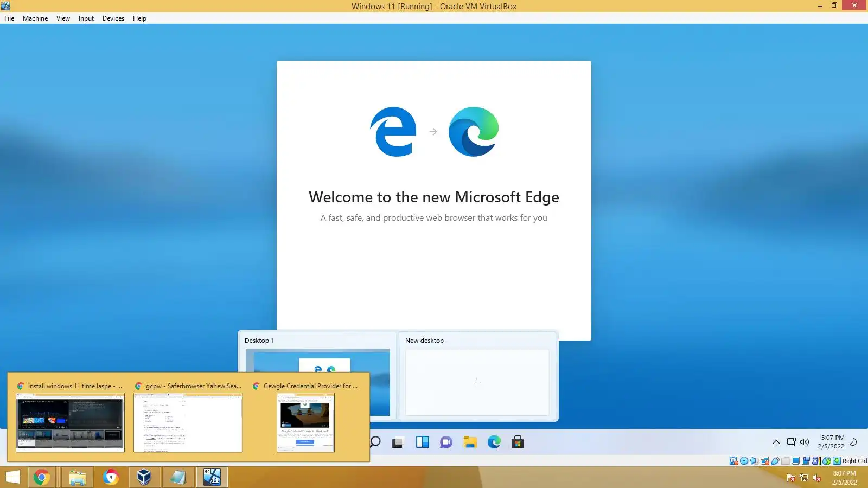This screenshot has height=488, width=868.
Task: Click the VirtualBox USB indicator
Action: 775,461
